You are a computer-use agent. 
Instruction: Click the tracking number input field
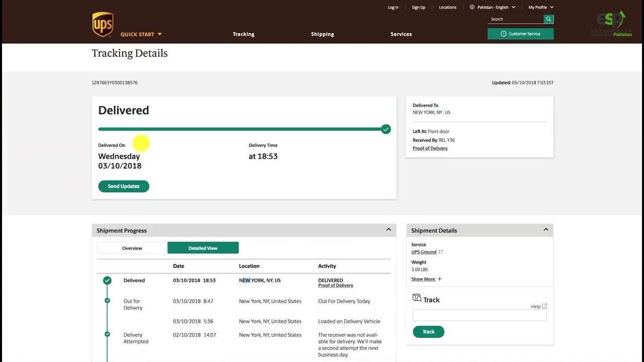point(479,315)
